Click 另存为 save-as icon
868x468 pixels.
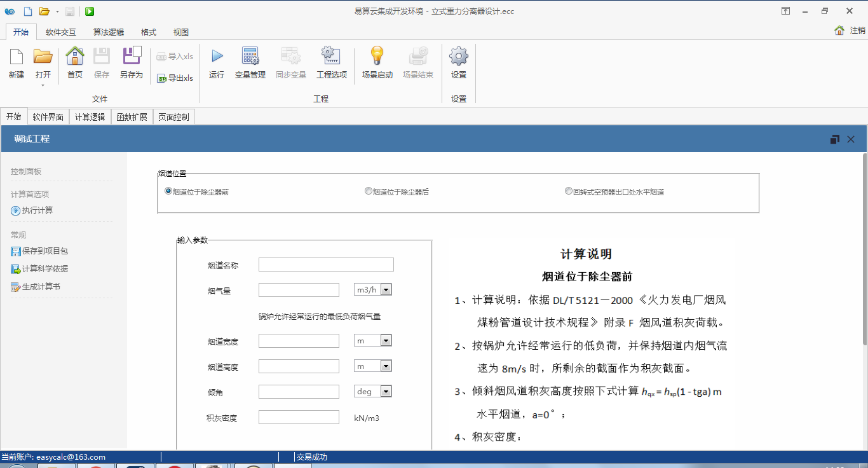pos(132,57)
